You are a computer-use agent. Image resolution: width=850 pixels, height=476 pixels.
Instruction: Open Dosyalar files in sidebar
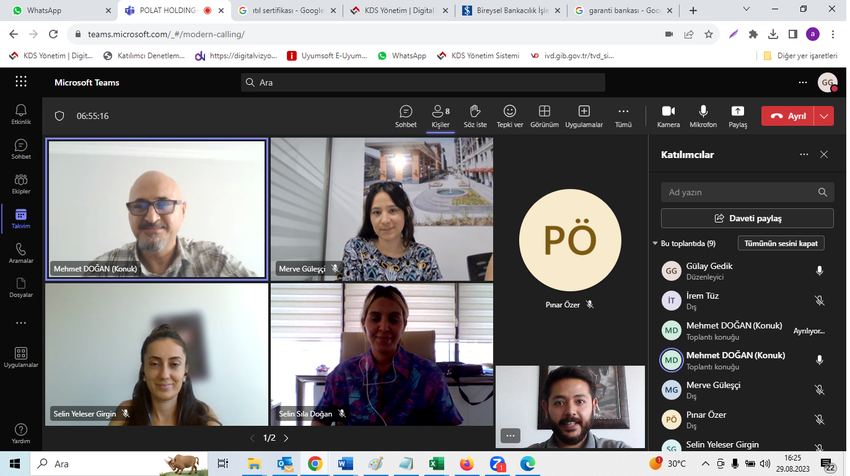[21, 287]
